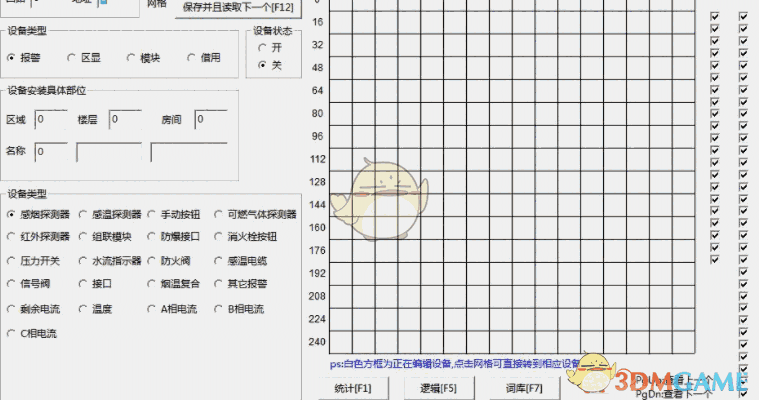Click 保存并且读取下一个[F12] button
The height and width of the screenshot is (400, 759).
(x=238, y=8)
